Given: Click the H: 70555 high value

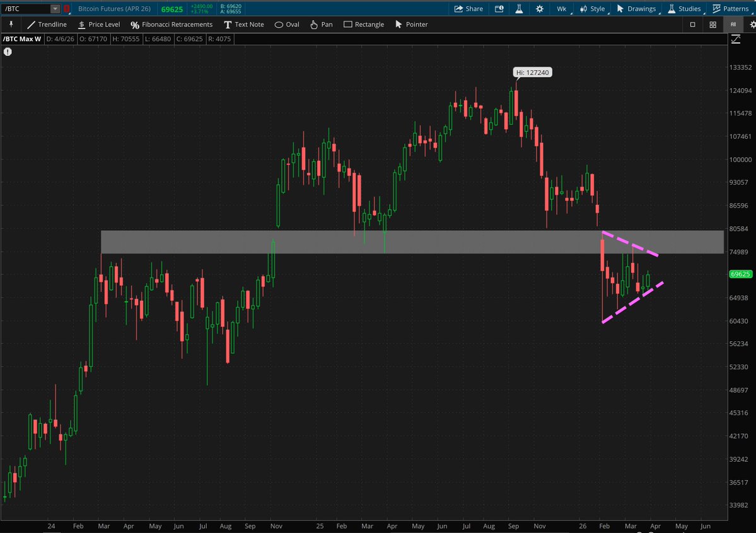Looking at the screenshot, I should [125, 39].
